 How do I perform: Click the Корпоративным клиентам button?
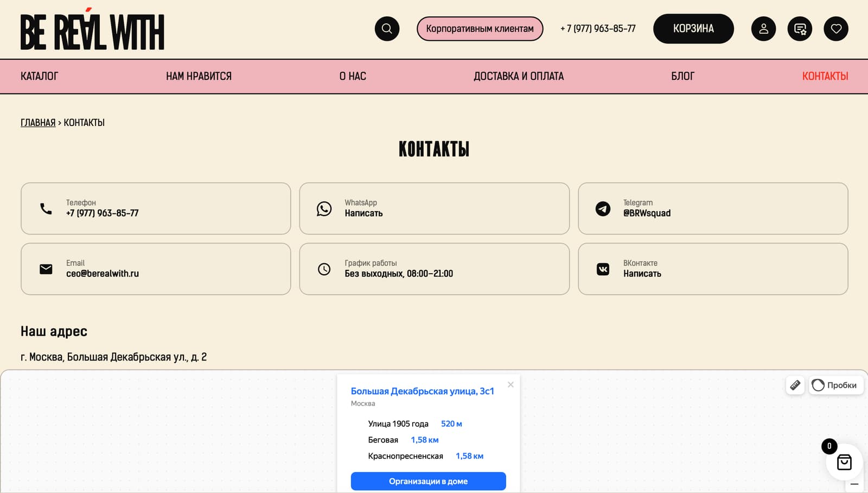480,29
